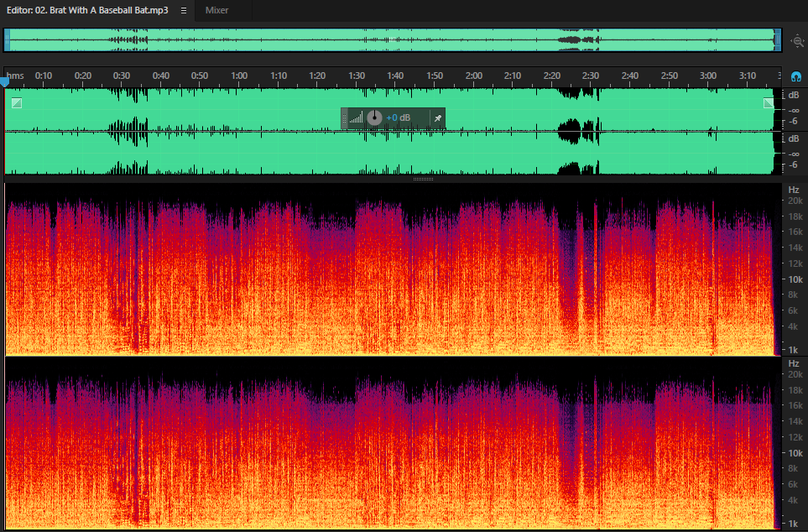Switch to the Mixer tab
808x532 pixels.
216,10
